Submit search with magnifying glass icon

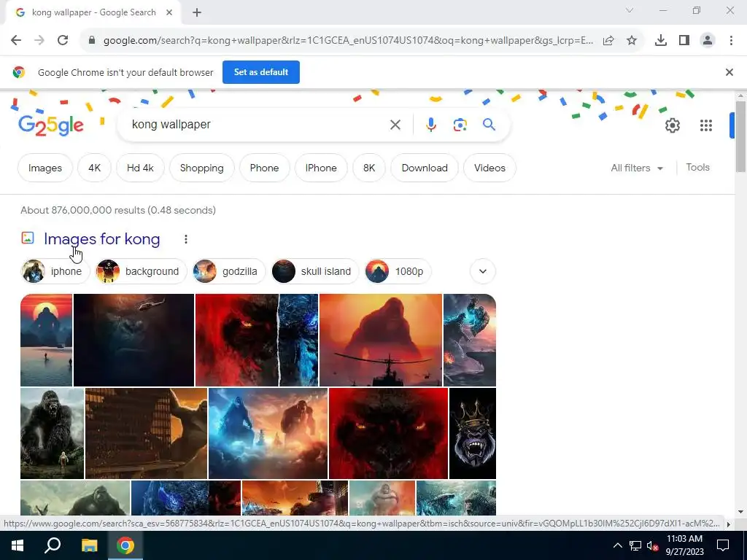point(489,125)
